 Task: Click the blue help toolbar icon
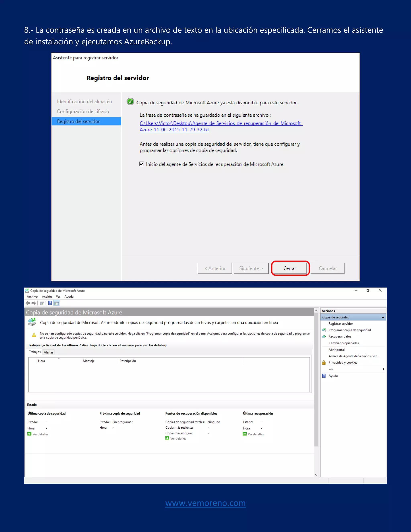click(x=50, y=303)
